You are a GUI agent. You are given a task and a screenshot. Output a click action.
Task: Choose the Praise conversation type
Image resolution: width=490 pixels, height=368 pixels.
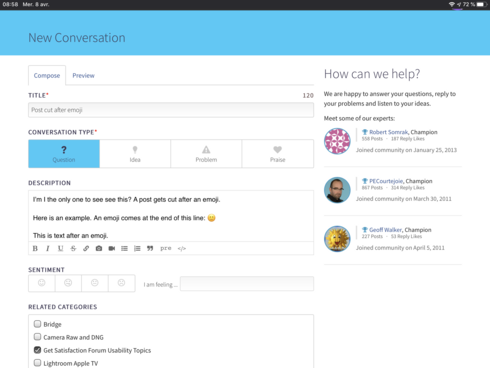(x=278, y=154)
